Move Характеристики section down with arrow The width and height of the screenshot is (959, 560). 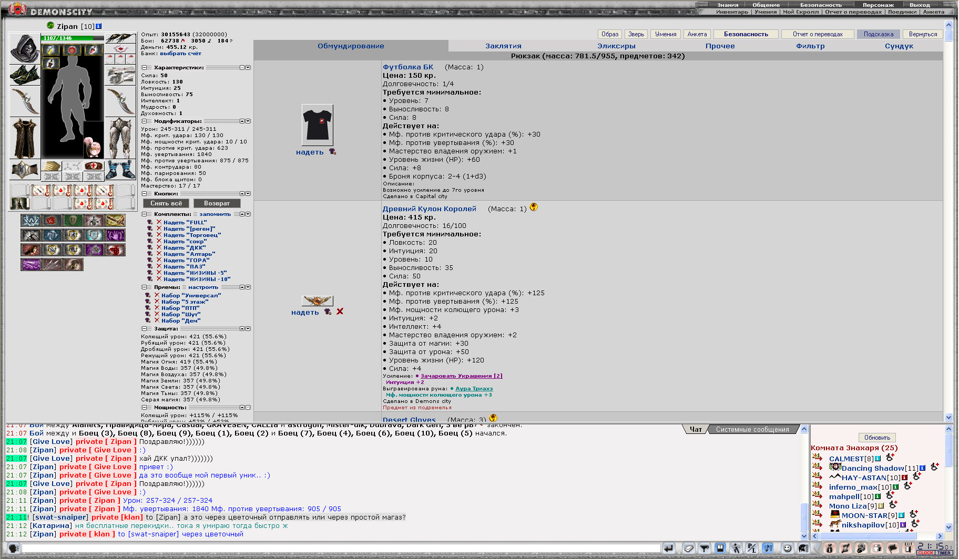click(x=248, y=68)
